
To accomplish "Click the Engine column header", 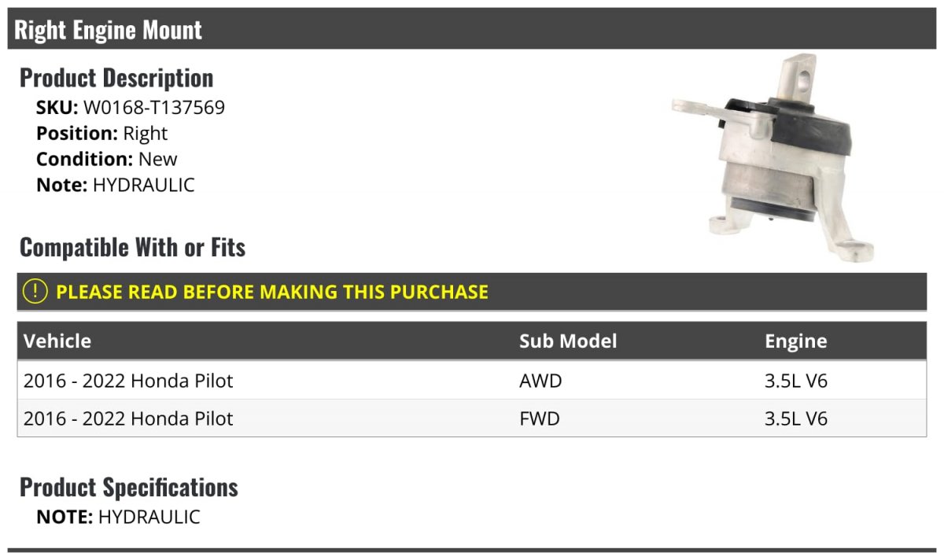I will (x=795, y=341).
